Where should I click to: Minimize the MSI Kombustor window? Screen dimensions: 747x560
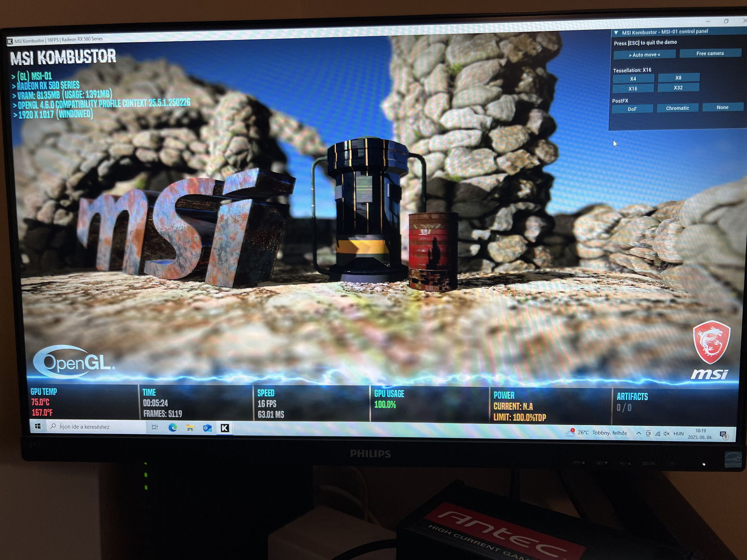pos(708,21)
